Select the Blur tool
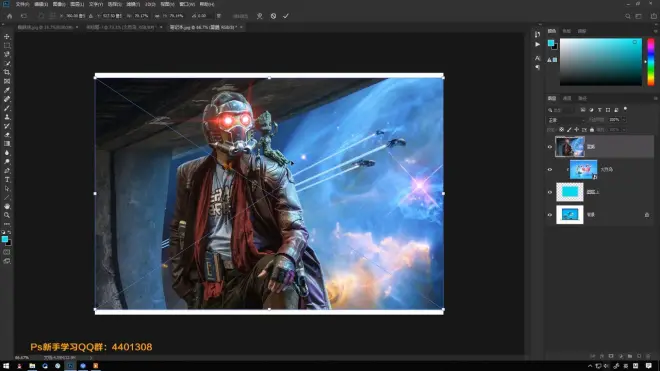Image resolution: width=660 pixels, height=371 pixels. 7,153
